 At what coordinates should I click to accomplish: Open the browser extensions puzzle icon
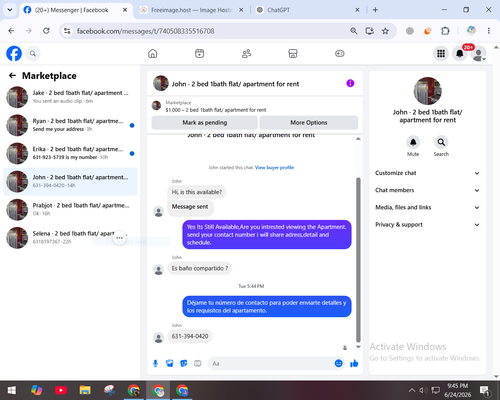[x=445, y=31]
